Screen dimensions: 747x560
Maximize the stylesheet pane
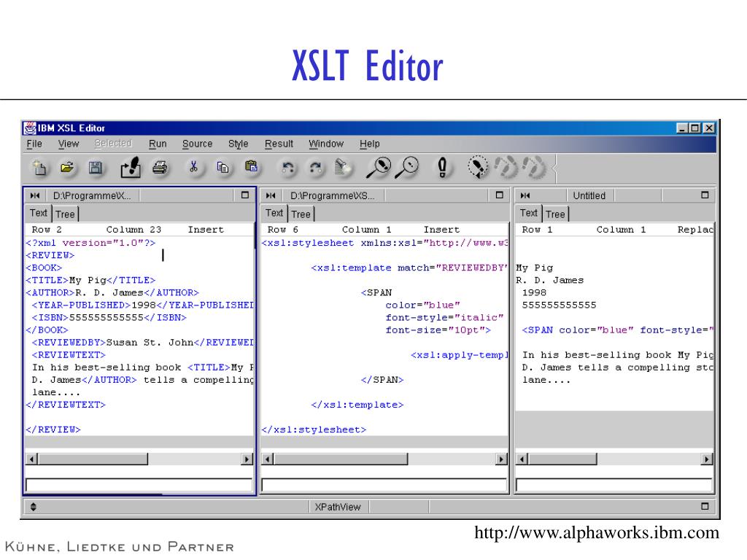point(499,195)
